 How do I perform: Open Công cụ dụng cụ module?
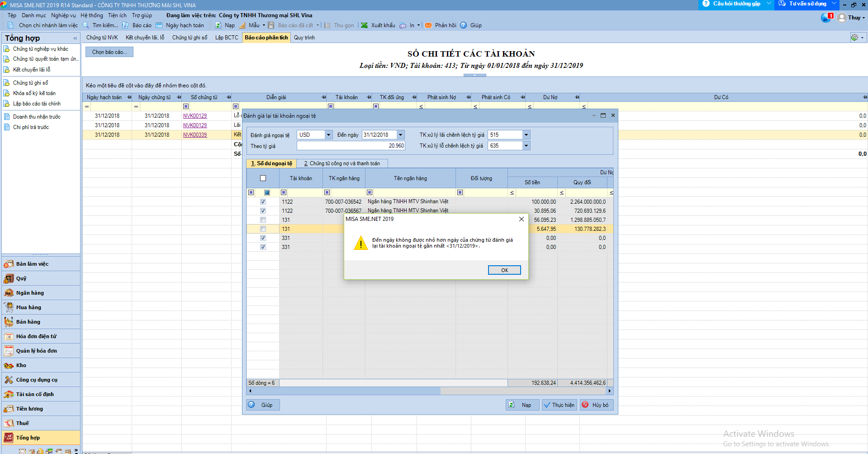37,380
